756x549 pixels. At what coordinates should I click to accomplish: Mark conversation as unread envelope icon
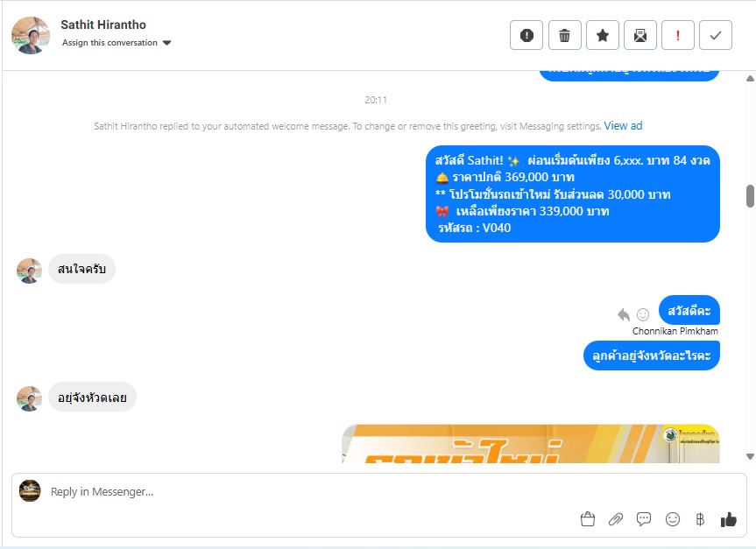pyautogui.click(x=639, y=35)
